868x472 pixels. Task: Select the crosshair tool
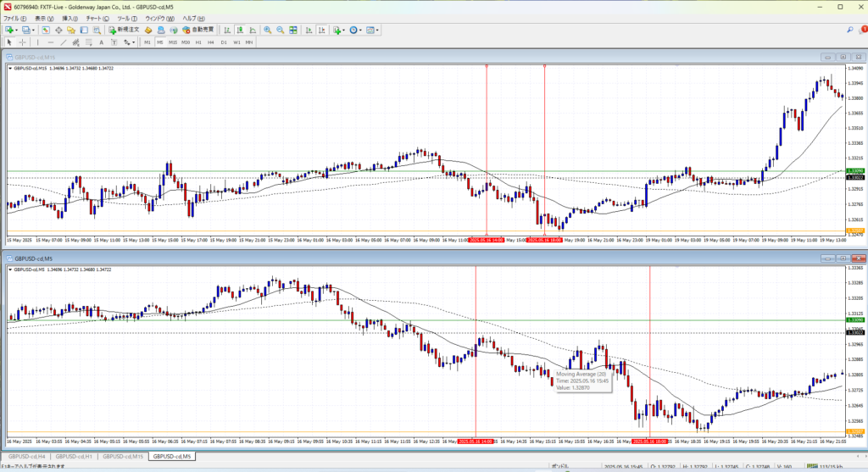pyautogui.click(x=23, y=42)
